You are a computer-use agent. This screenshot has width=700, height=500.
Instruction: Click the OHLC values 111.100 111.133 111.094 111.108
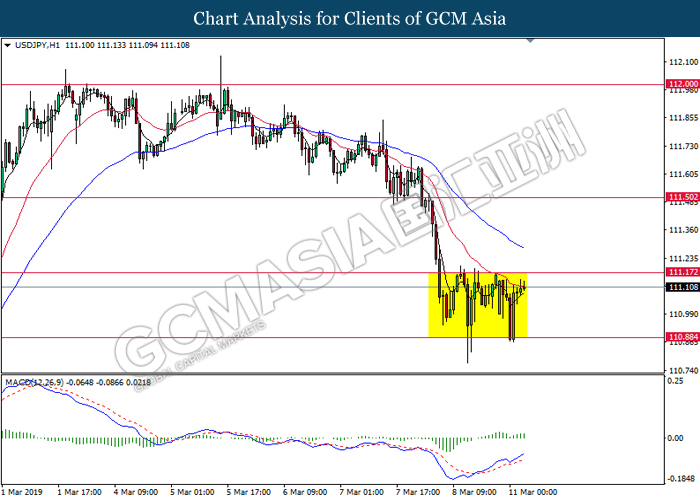pos(127,45)
